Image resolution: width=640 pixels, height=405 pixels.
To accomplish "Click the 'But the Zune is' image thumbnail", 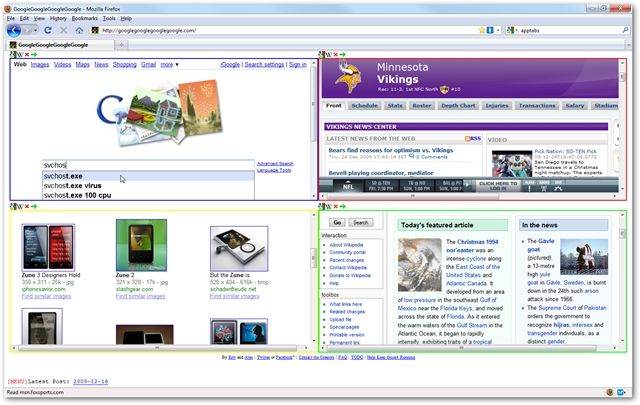I will (239, 249).
